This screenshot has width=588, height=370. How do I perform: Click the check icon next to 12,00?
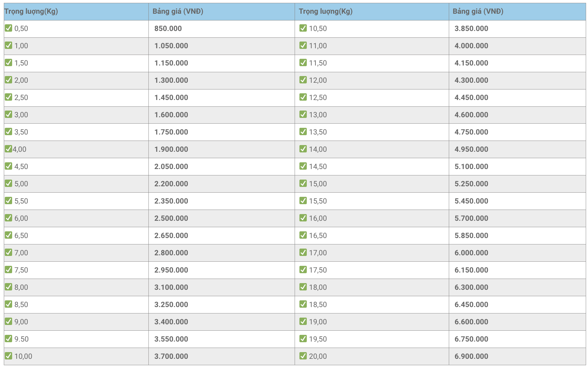303,80
